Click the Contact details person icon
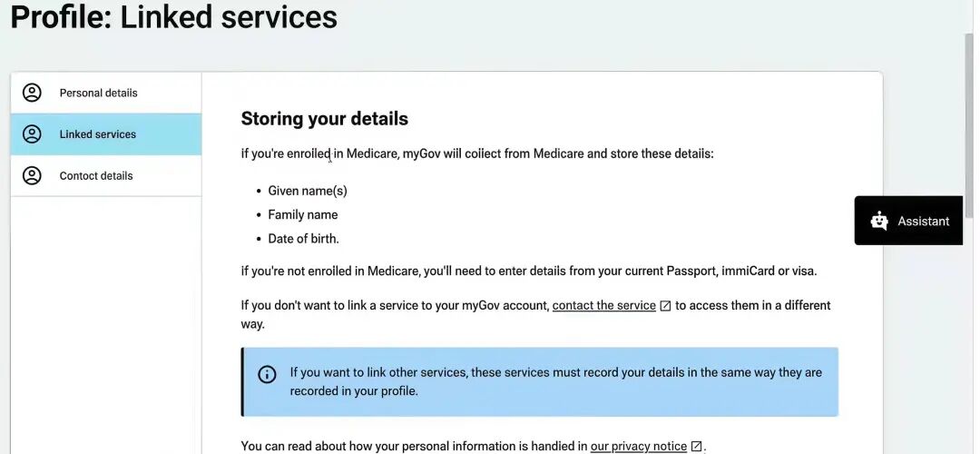The height and width of the screenshot is (454, 980). [32, 176]
